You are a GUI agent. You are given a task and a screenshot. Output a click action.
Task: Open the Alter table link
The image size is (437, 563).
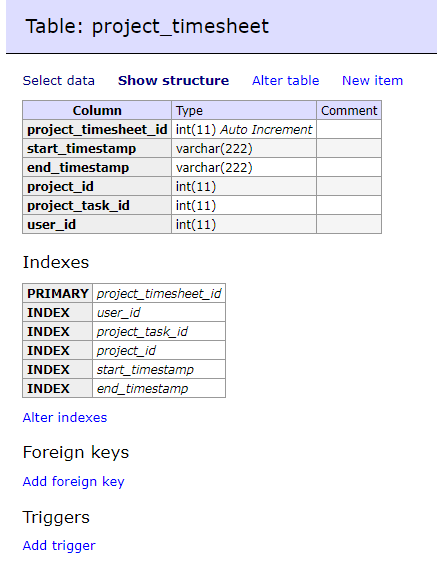[x=285, y=81]
